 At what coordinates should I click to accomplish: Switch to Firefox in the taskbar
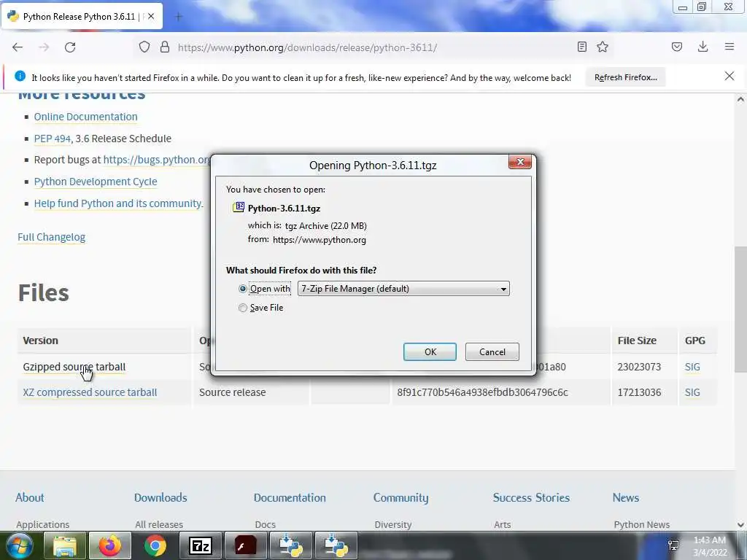(109, 545)
